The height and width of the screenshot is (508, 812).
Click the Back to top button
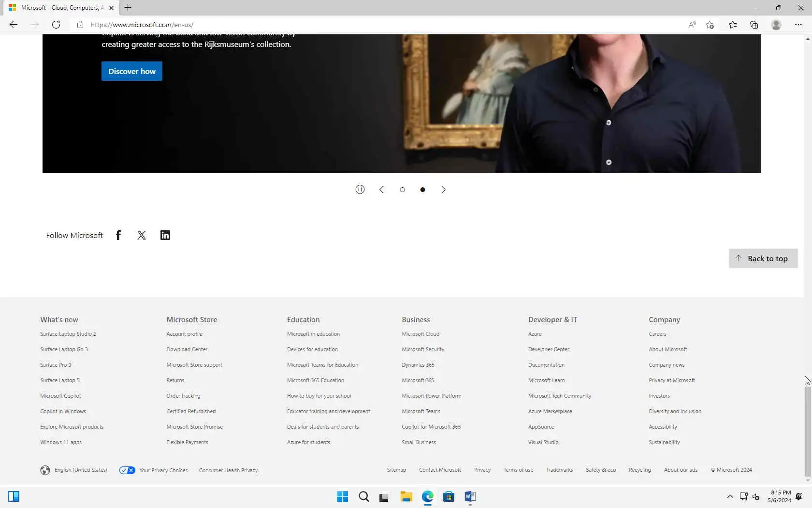click(763, 258)
